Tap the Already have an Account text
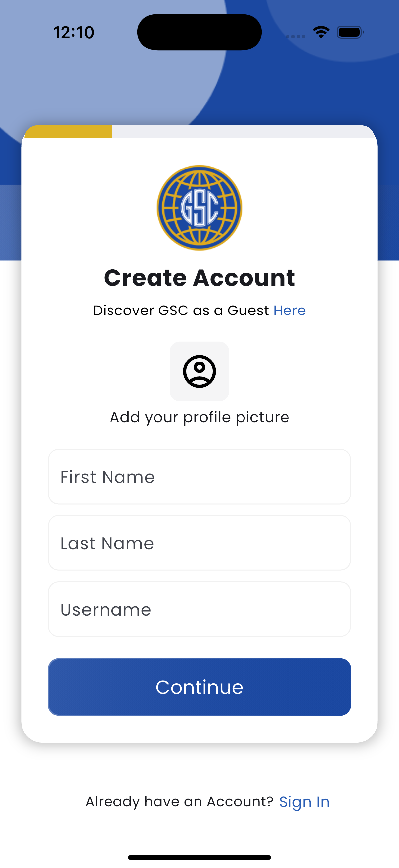 tap(179, 802)
